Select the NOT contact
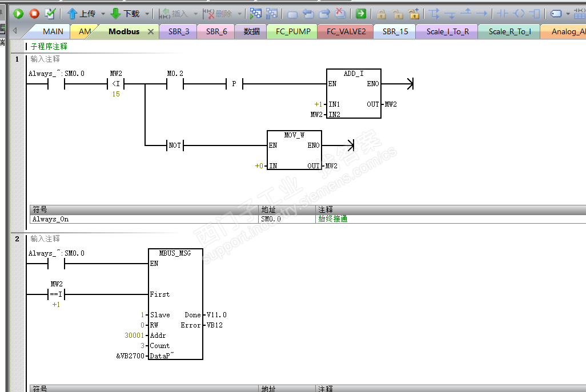Viewport: 586px width, 392px height. [x=175, y=146]
